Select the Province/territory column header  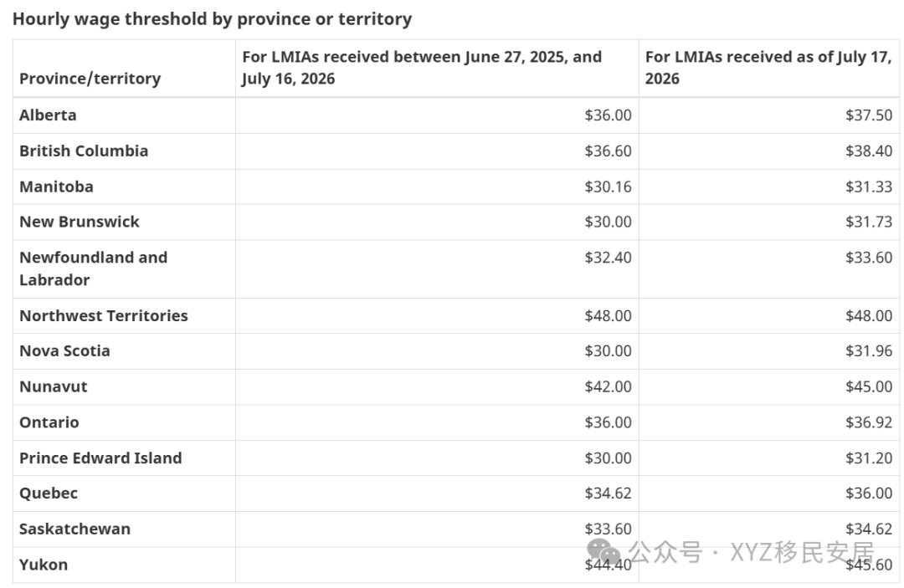(90, 79)
